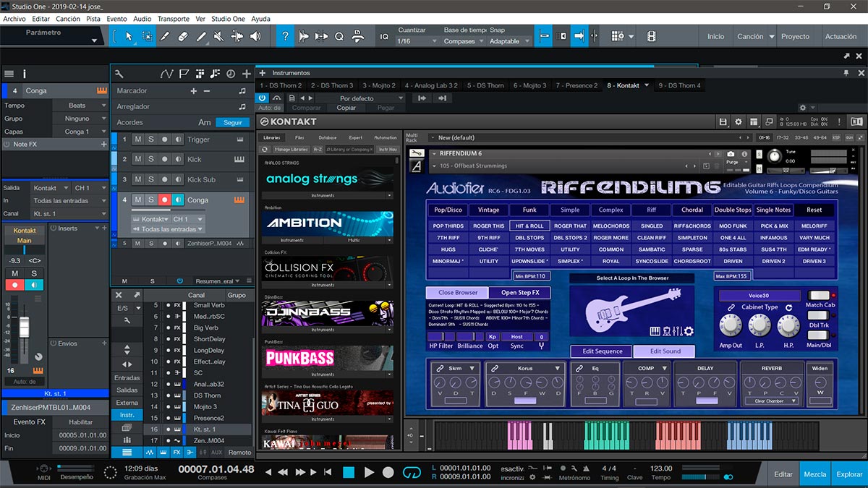Click the Riffendium wrench edit icon
Image resolution: width=868 pixels, height=488 pixels.
[x=415, y=153]
